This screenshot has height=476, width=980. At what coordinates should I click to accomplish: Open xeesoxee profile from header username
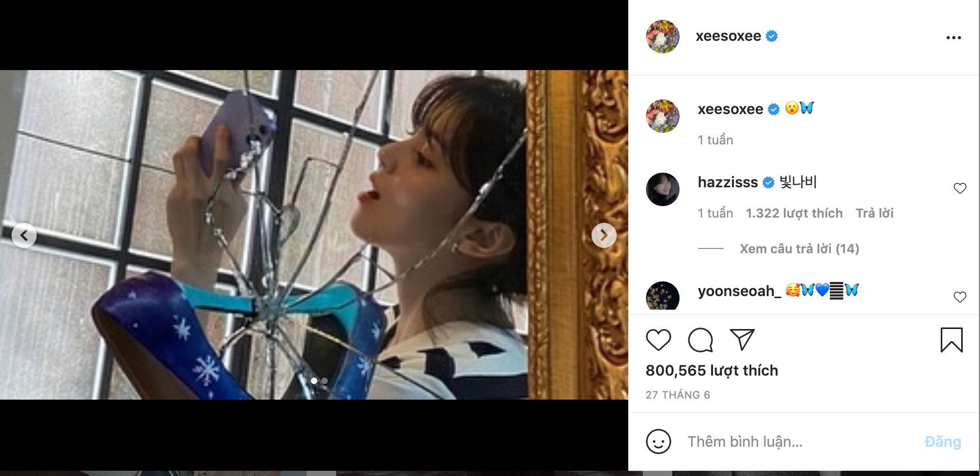(728, 36)
